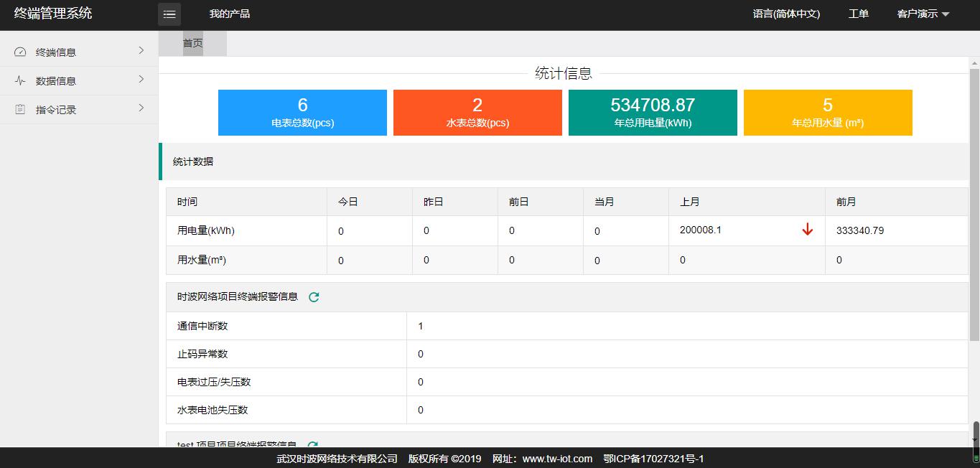
Task: Click the orange 水表总数 statistic card
Action: tap(477, 113)
